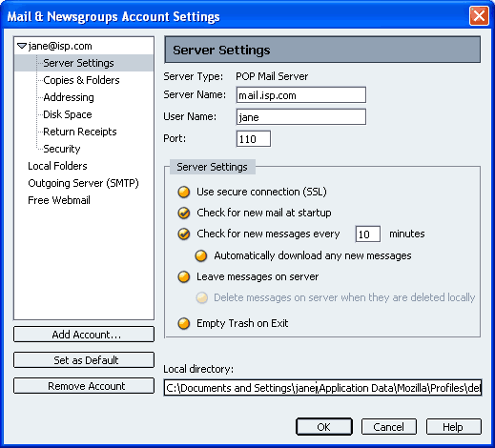Open the Addressing settings page
The width and height of the screenshot is (495, 448).
(69, 97)
